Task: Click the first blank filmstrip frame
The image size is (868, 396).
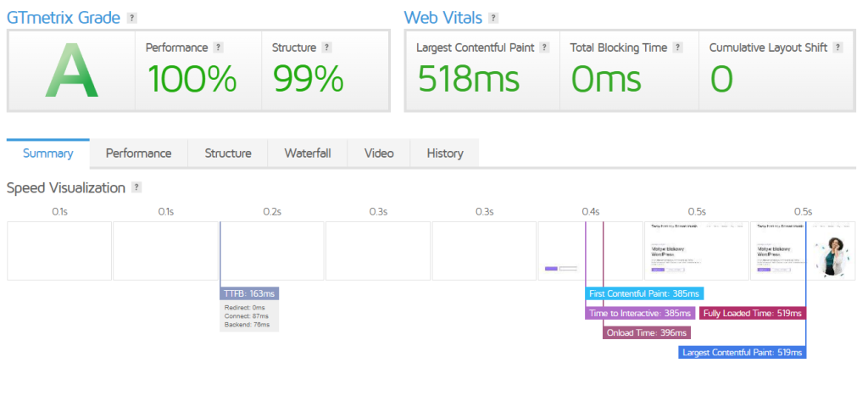Action: point(59,251)
